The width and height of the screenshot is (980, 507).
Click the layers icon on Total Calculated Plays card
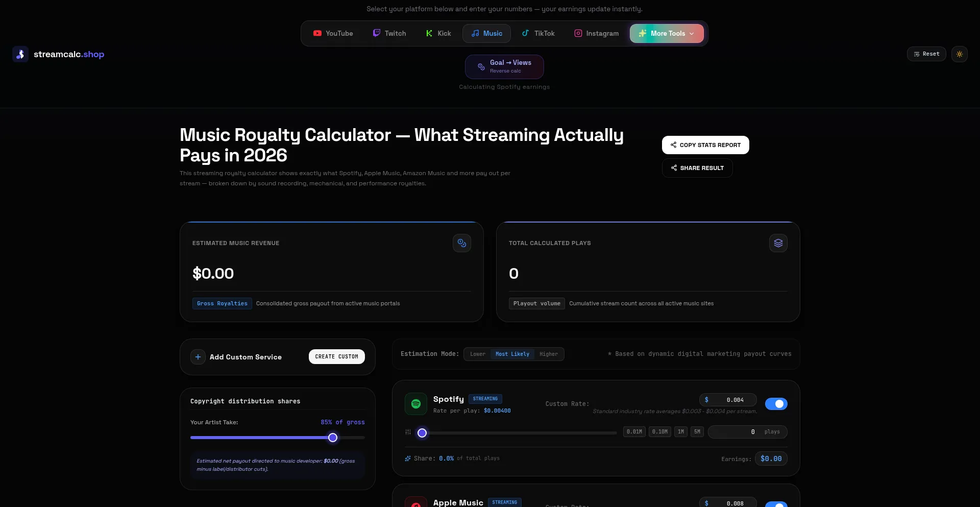[x=778, y=243]
